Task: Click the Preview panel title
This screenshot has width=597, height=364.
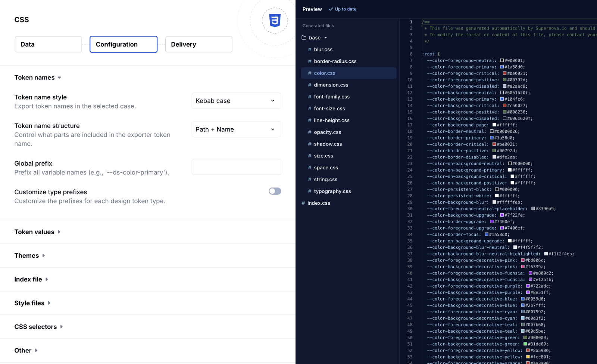Action: click(x=312, y=9)
